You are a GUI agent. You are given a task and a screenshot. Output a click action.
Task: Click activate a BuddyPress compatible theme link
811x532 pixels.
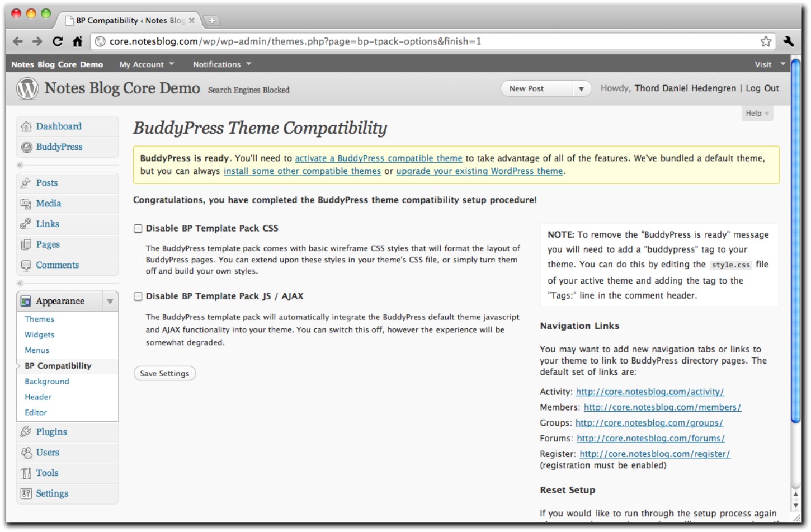(379, 158)
